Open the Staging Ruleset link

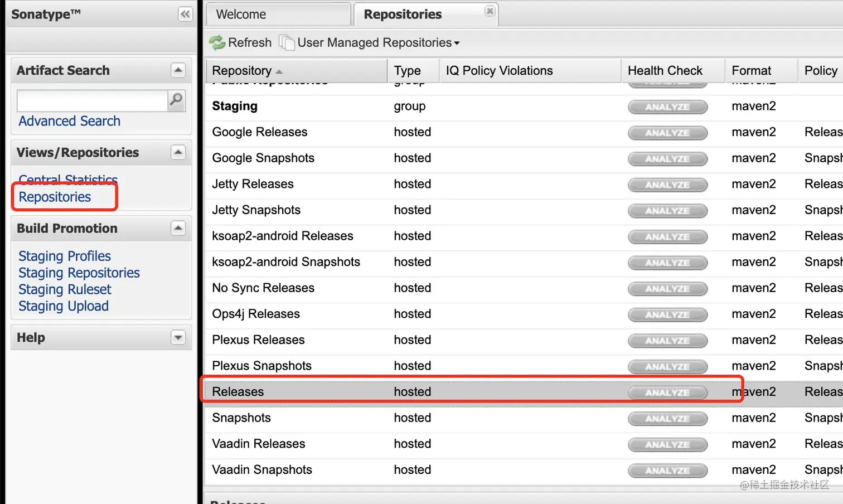(x=65, y=289)
